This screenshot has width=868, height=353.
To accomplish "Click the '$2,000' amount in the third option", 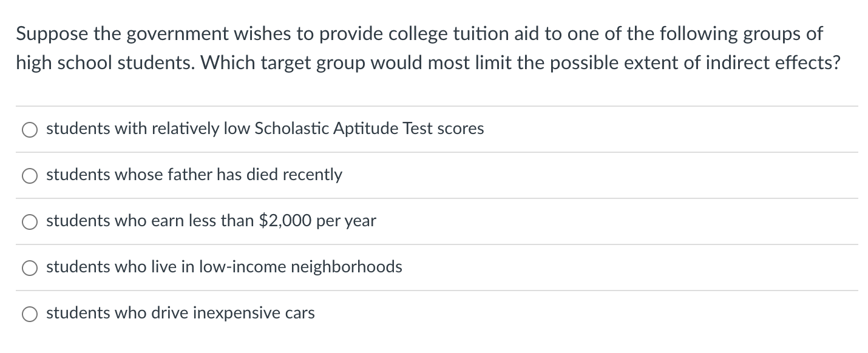I will (287, 221).
